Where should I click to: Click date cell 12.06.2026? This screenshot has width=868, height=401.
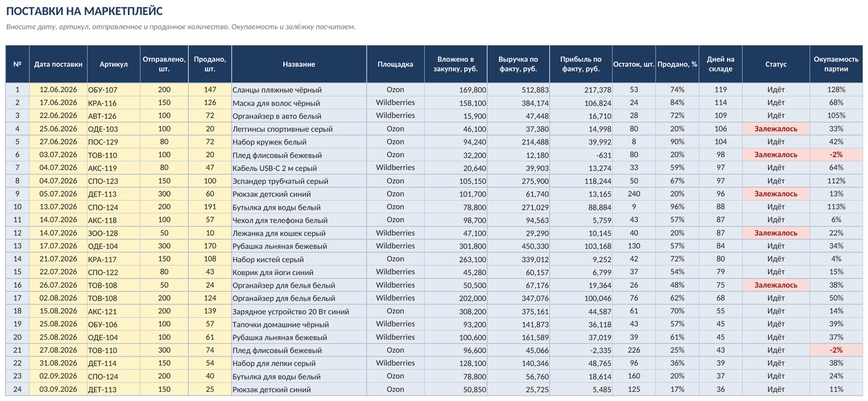[58, 90]
